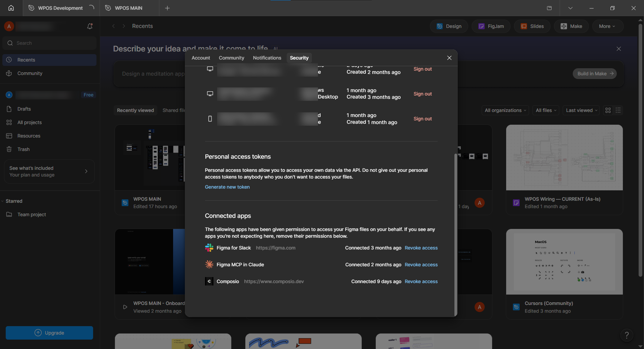Create a new FigJam board
Viewport: 644px width, 349px height.
click(x=491, y=26)
